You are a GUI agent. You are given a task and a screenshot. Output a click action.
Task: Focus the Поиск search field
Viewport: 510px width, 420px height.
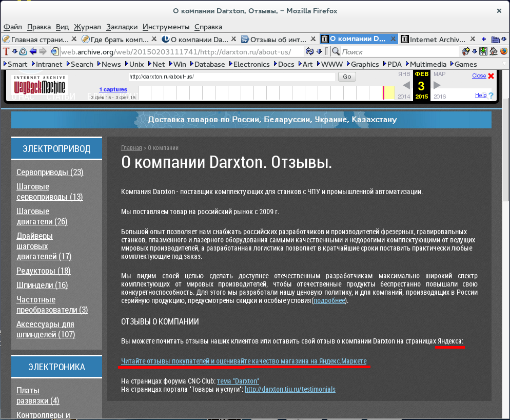pos(399,52)
